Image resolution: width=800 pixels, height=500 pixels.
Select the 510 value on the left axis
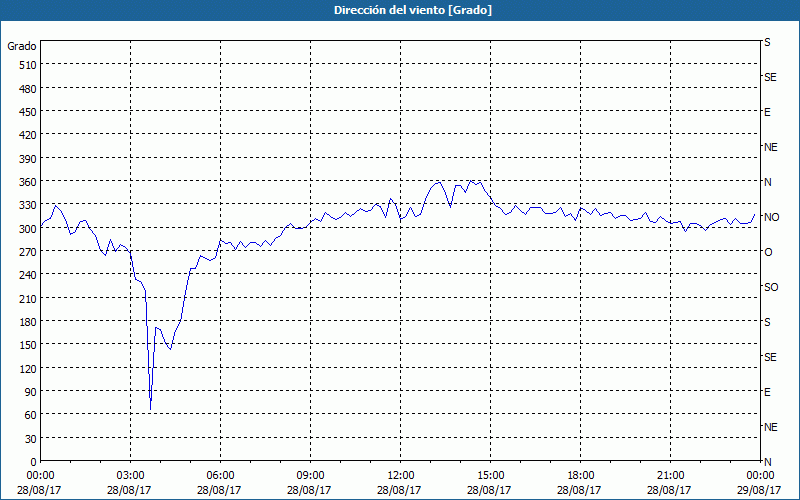(29, 65)
